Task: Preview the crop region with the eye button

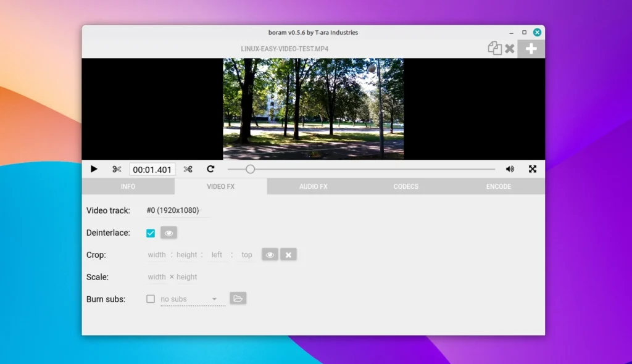Action: 270,254
